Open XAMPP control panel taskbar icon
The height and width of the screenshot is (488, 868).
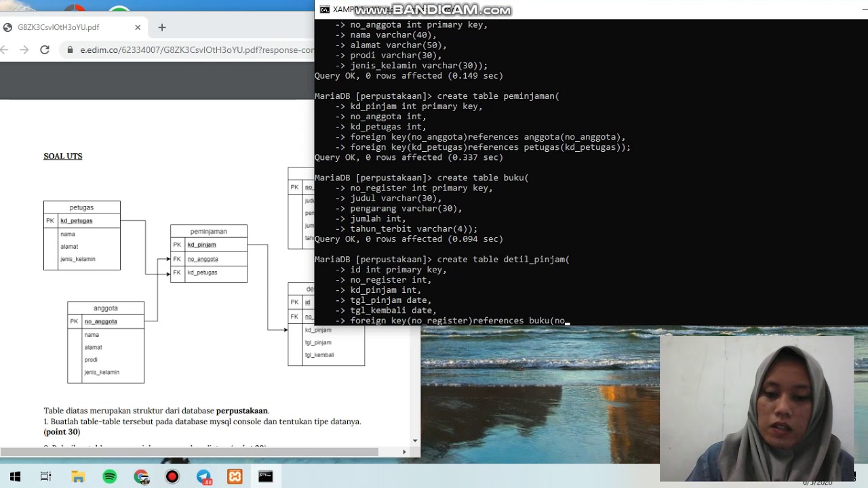235,476
